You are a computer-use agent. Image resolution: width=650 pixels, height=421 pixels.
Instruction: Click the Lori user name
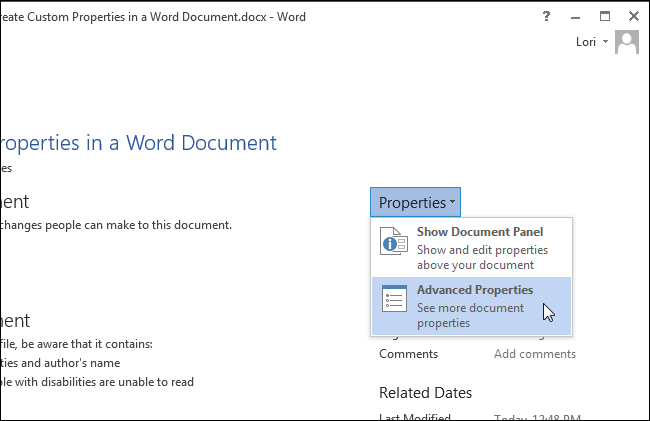pos(586,42)
